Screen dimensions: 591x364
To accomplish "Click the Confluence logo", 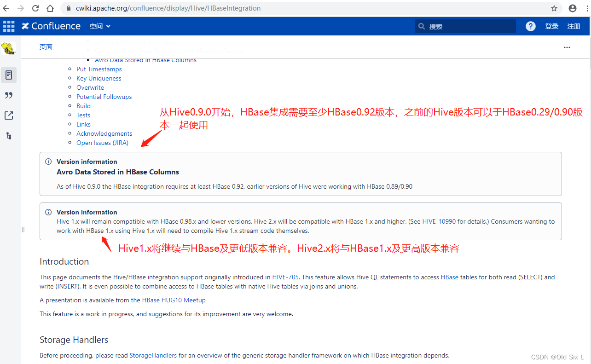I will click(x=51, y=26).
